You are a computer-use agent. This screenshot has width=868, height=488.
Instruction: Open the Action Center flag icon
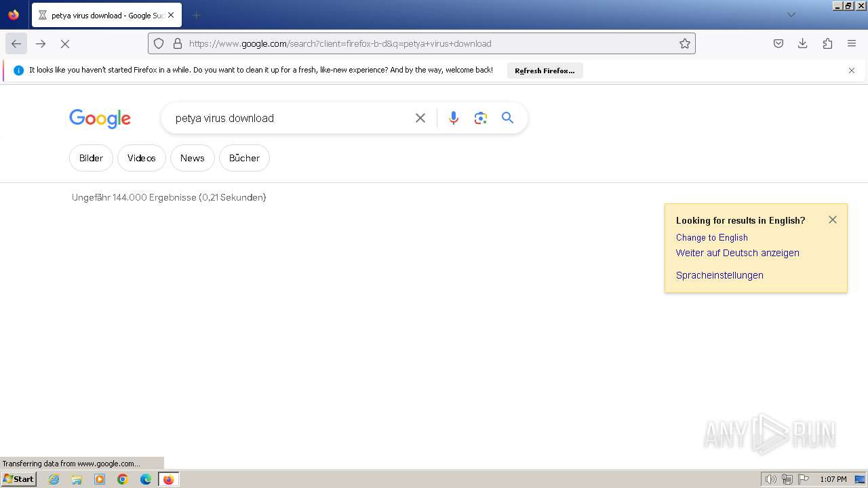804,479
